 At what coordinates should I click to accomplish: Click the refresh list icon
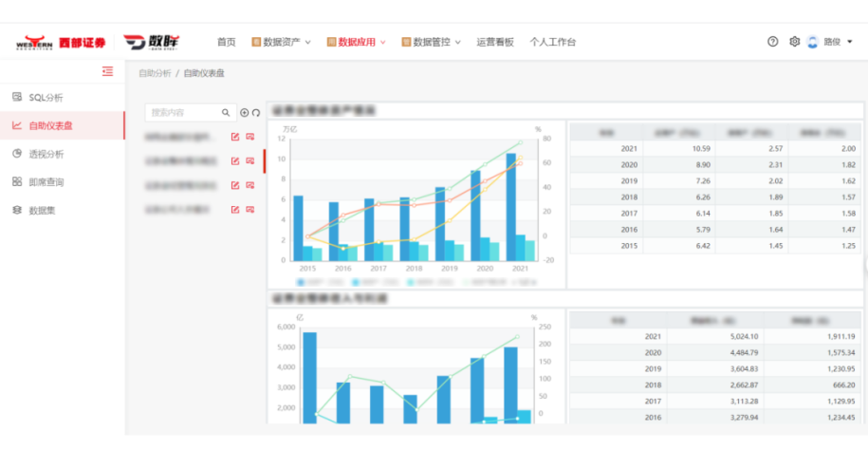coord(255,113)
